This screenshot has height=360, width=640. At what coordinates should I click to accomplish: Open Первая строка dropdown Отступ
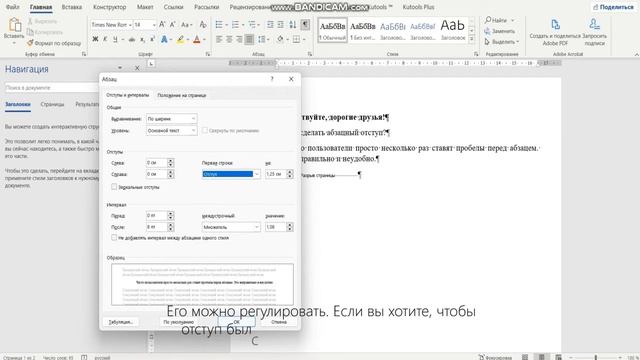coord(231,174)
